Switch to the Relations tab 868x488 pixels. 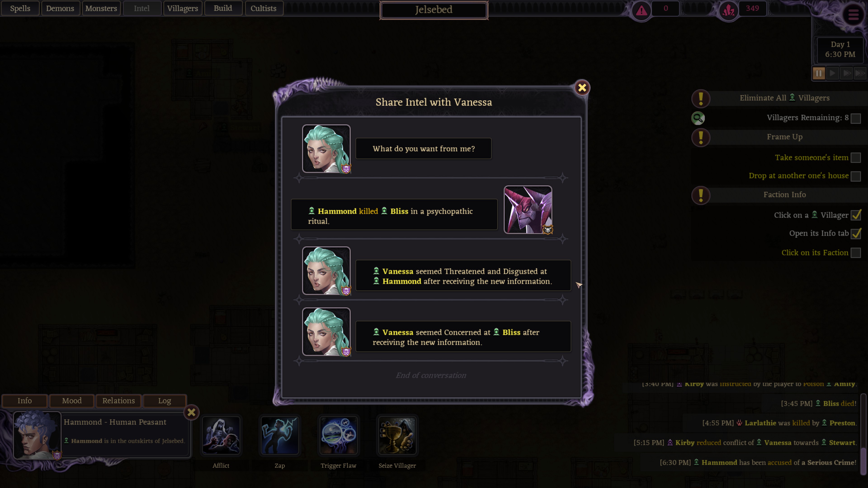click(x=119, y=401)
